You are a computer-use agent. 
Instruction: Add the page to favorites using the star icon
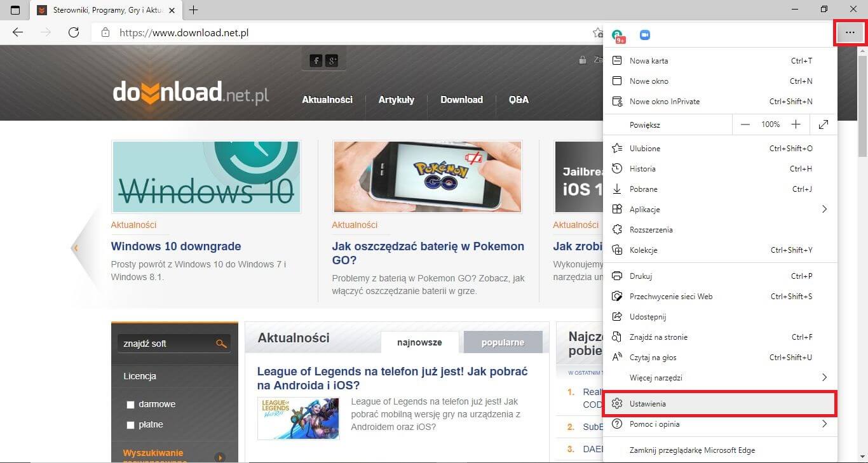pyautogui.click(x=597, y=32)
